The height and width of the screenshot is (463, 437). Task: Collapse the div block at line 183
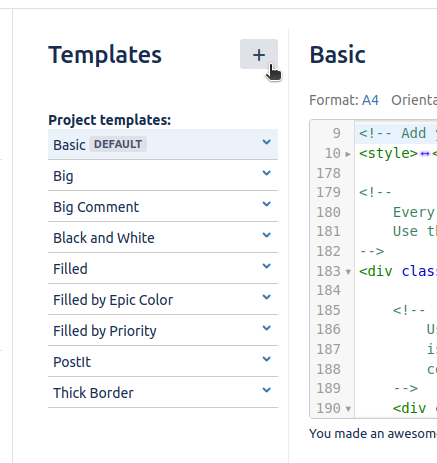coord(348,272)
